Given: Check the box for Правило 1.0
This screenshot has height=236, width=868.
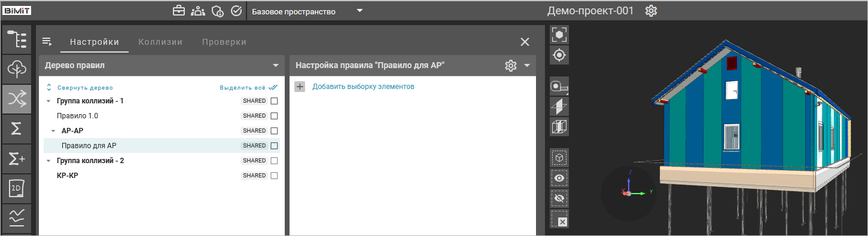Looking at the screenshot, I should [x=275, y=116].
